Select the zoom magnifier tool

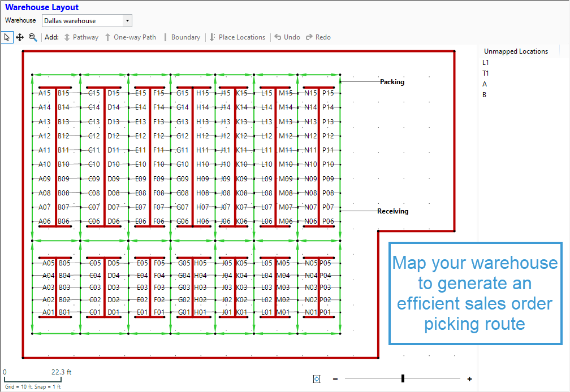point(33,37)
